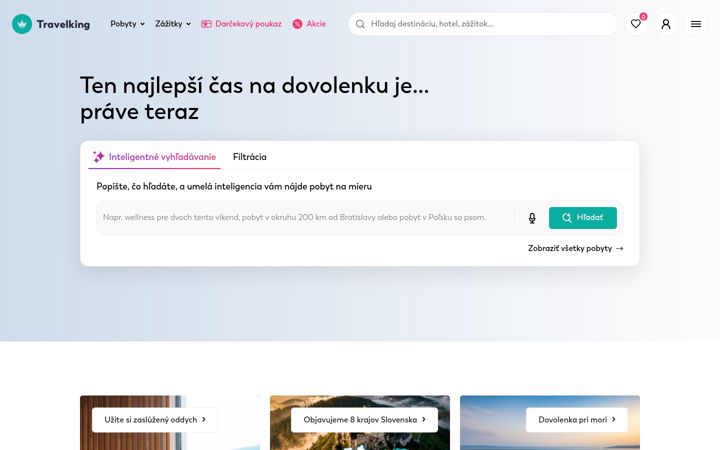Click the favorites counter badge
This screenshot has width=720, height=450.
(643, 17)
